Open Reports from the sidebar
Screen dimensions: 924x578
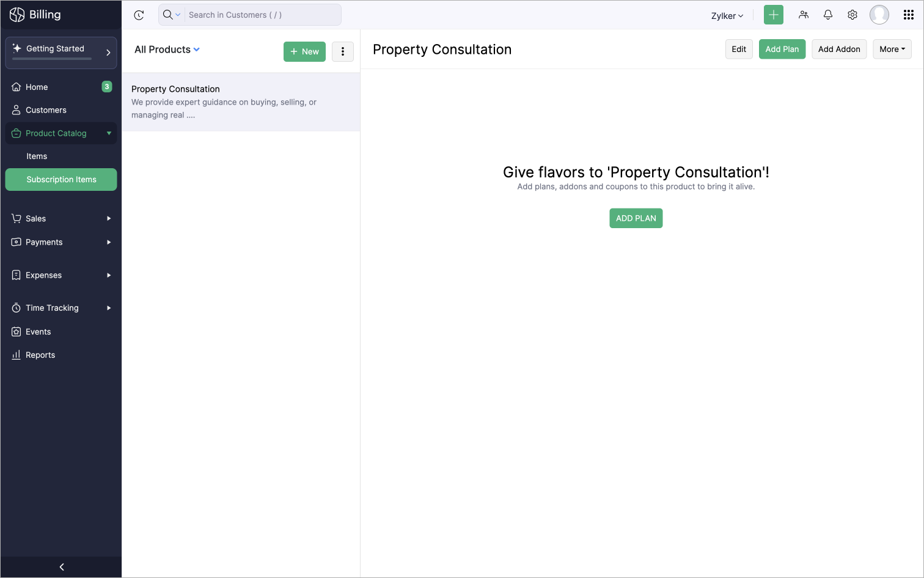coord(40,355)
